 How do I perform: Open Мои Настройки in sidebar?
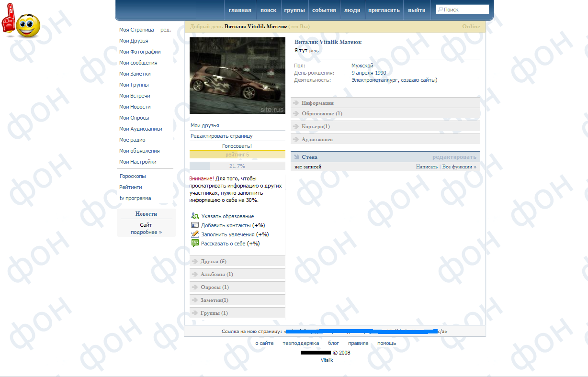coord(138,162)
